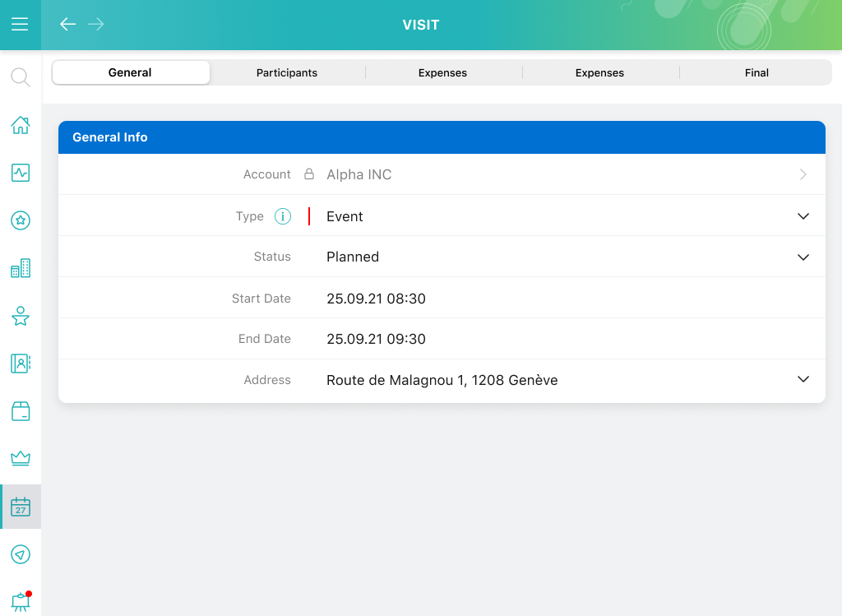842x616 pixels.
Task: Open the Type info tooltip icon
Action: (x=283, y=215)
